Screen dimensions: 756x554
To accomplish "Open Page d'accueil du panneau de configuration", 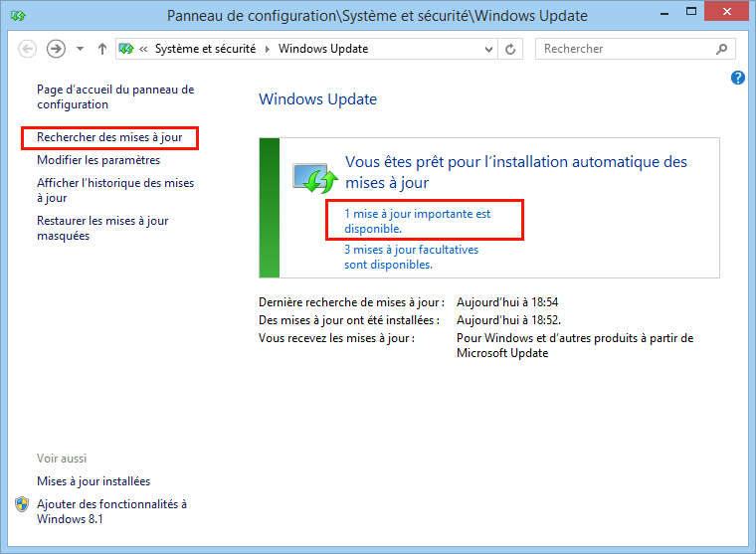I will click(115, 96).
